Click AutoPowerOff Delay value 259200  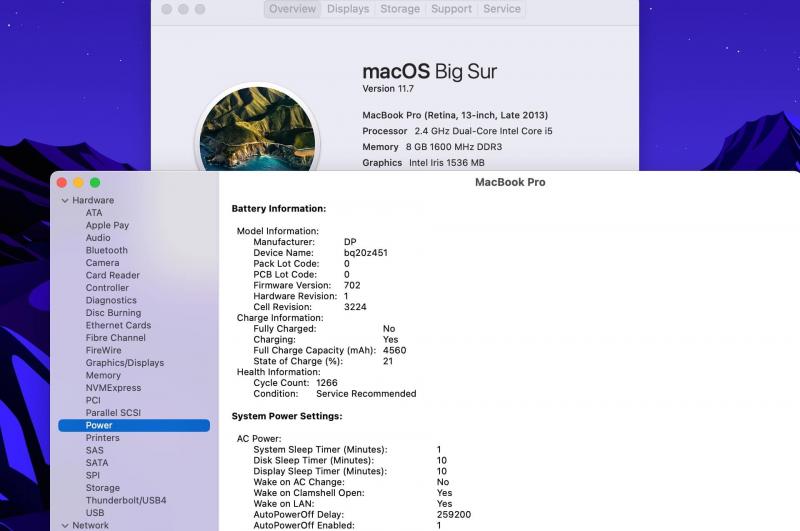(454, 515)
